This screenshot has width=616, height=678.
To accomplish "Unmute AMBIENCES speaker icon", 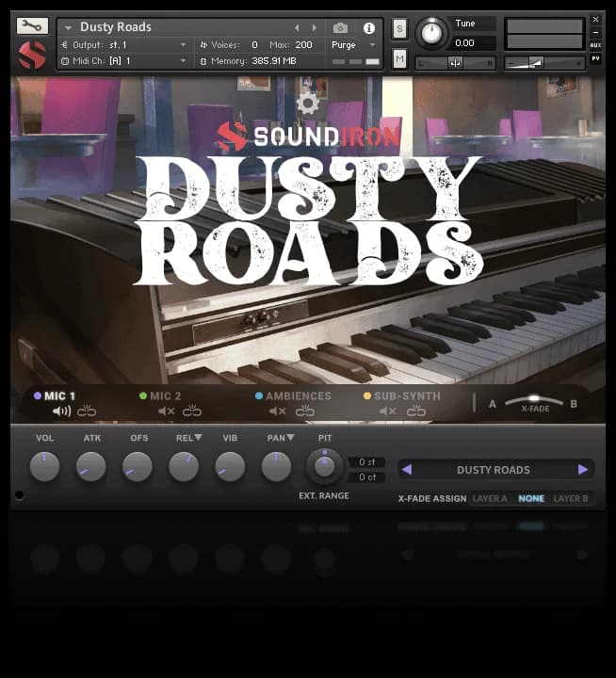I will 277,412.
